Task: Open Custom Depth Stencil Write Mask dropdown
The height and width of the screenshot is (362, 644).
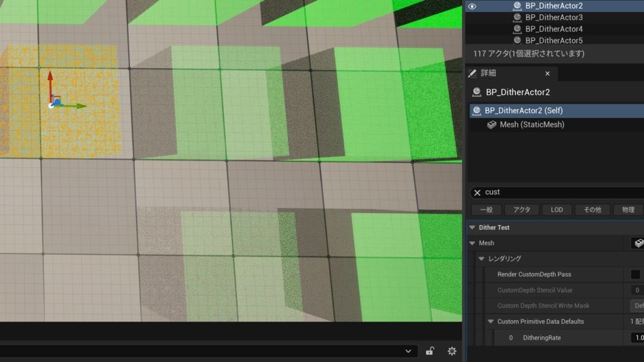Action: click(637, 306)
